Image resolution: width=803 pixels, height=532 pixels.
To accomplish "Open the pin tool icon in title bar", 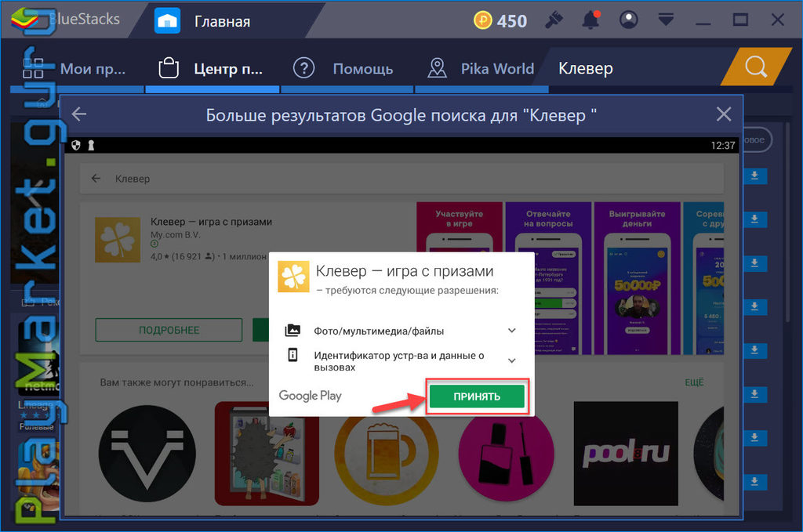I will coord(554,20).
